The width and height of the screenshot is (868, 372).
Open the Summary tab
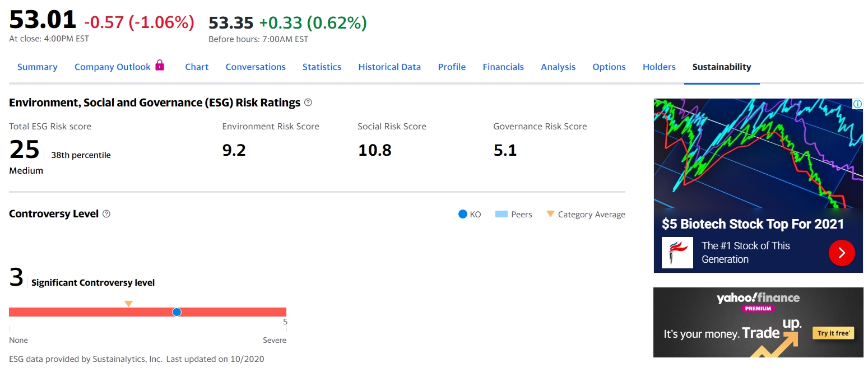pos(38,67)
